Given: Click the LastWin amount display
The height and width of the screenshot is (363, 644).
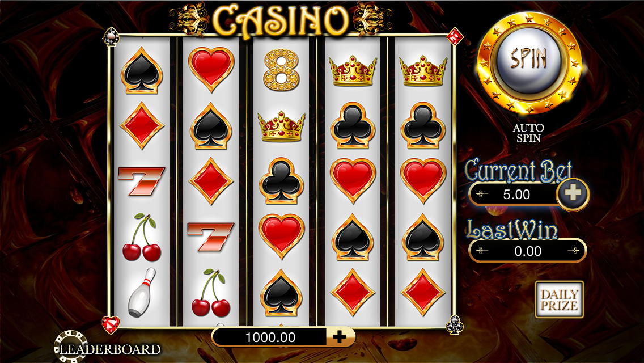Looking at the screenshot, I should click(x=528, y=251).
